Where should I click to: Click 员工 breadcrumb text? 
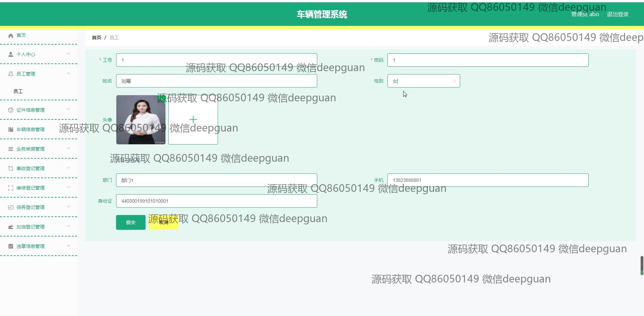[114, 38]
